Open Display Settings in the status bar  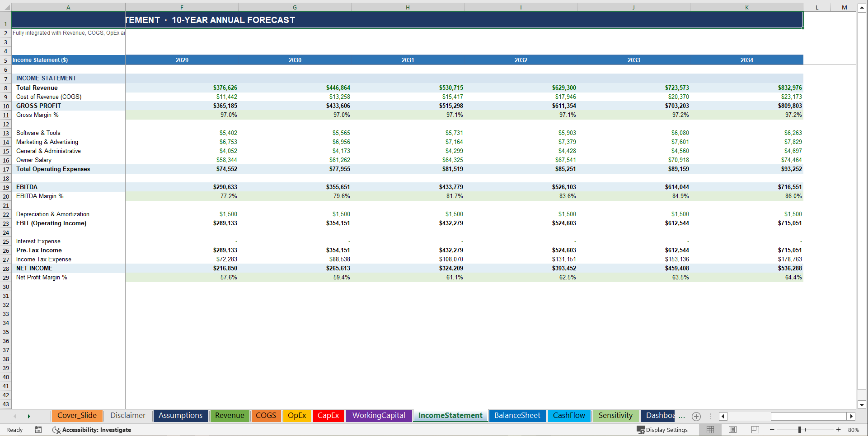pyautogui.click(x=663, y=430)
